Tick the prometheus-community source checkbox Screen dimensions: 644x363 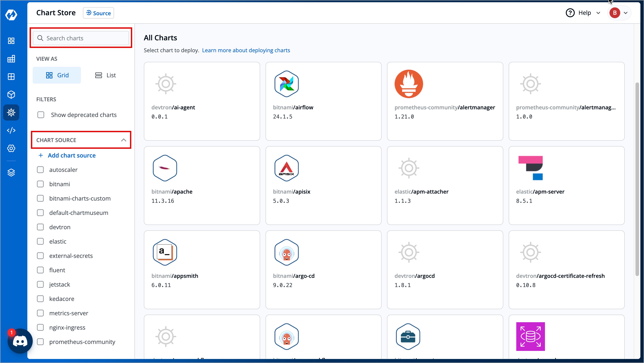(40, 342)
